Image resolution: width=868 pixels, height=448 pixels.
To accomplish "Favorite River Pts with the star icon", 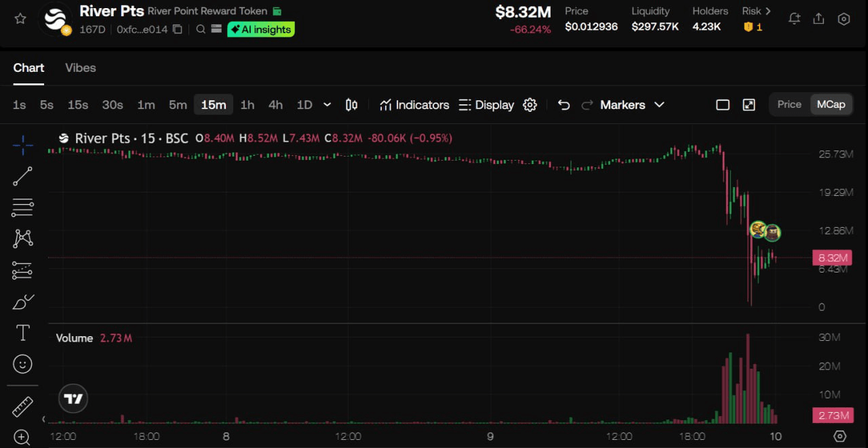I will coord(20,19).
